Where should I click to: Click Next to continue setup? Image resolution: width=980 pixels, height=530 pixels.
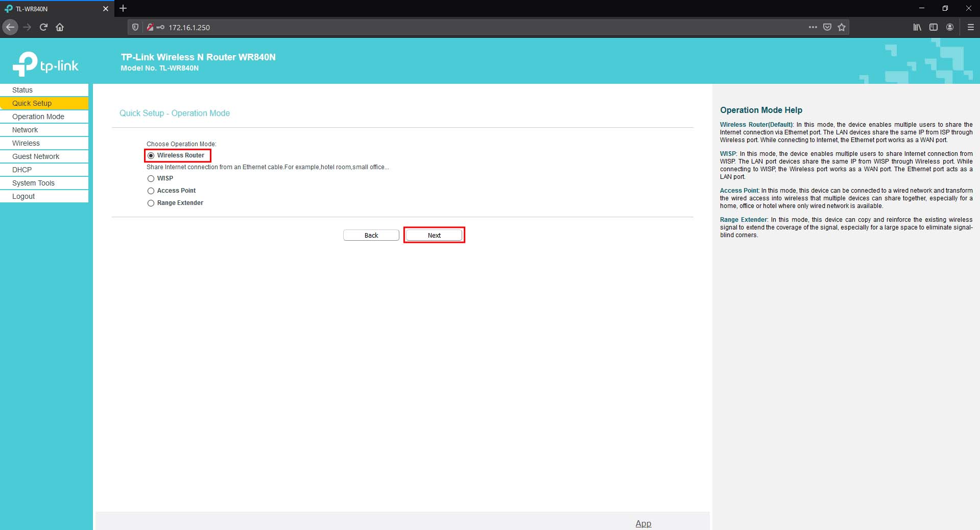(434, 235)
